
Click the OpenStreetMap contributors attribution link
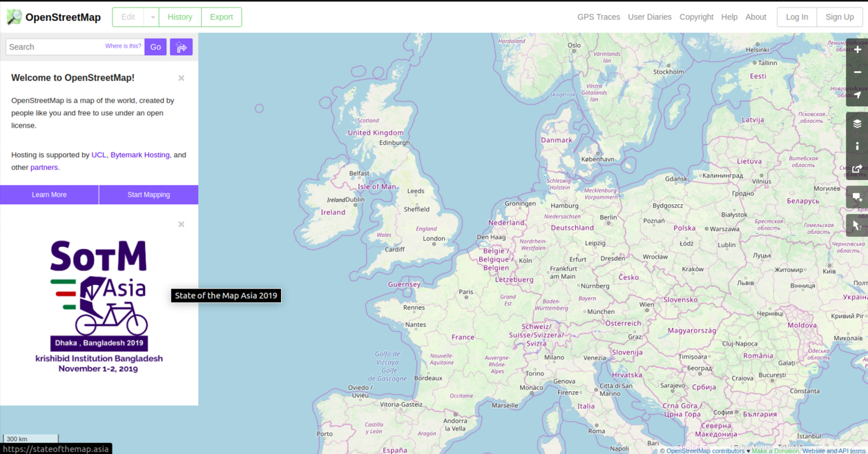tap(706, 451)
